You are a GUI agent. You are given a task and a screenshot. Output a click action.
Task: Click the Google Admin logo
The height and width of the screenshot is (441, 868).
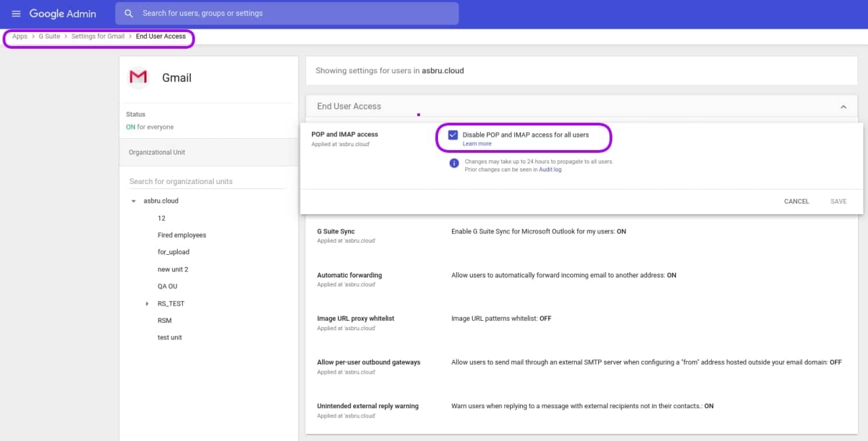point(63,13)
